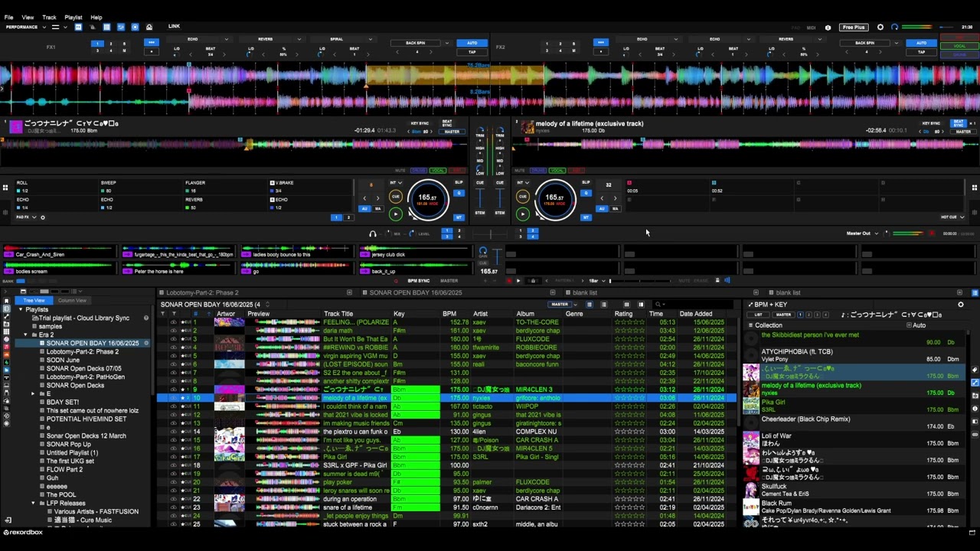
Task: Click the master recording icon beside Master Out
Action: [x=931, y=233]
